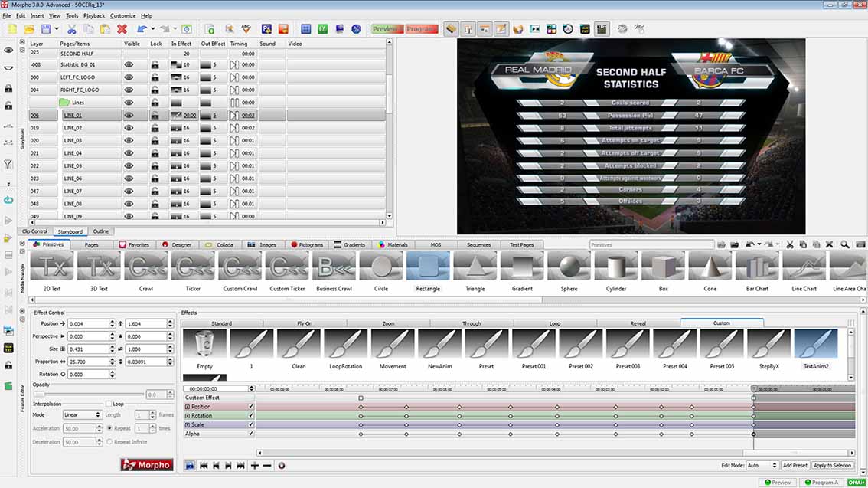Click the Custom Effect timeline range handle

pos(361,398)
